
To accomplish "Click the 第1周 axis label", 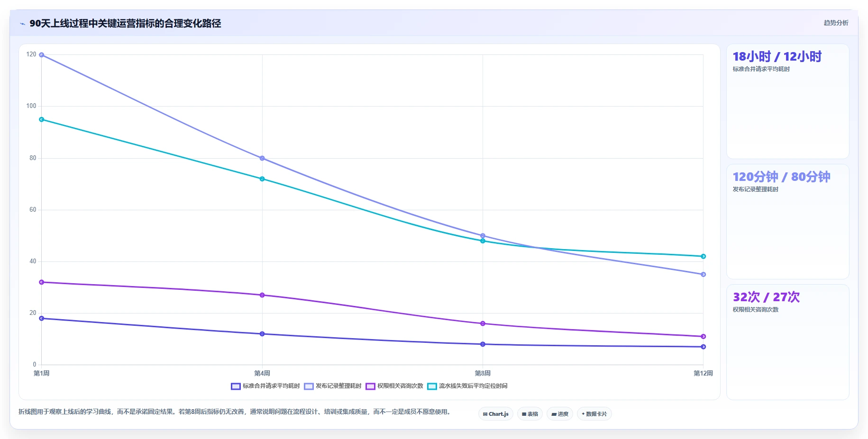I will point(42,373).
